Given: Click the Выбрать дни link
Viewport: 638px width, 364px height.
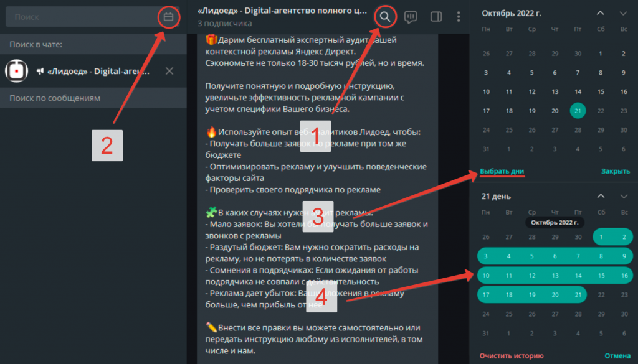Looking at the screenshot, I should [502, 171].
